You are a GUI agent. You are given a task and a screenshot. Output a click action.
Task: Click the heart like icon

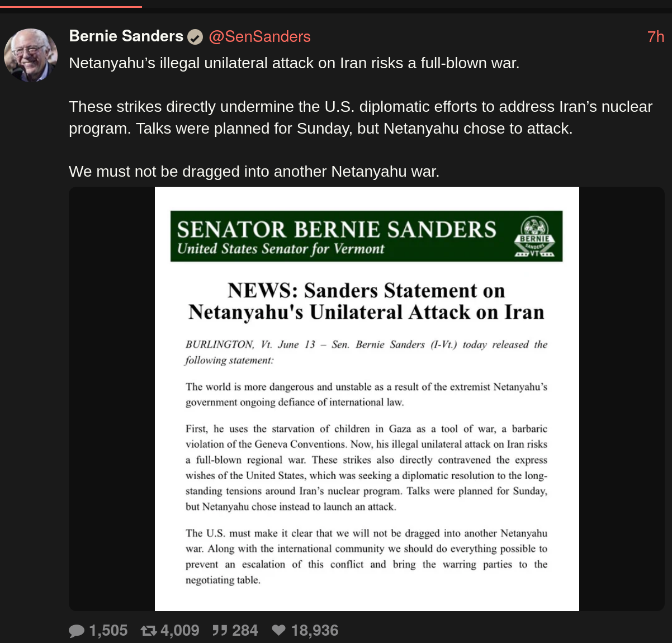point(278,630)
